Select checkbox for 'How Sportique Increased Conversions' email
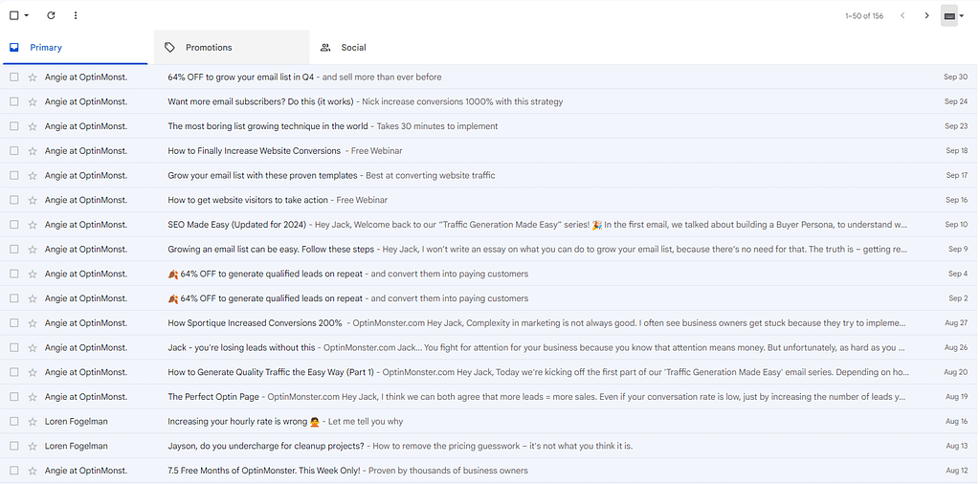 coord(14,323)
